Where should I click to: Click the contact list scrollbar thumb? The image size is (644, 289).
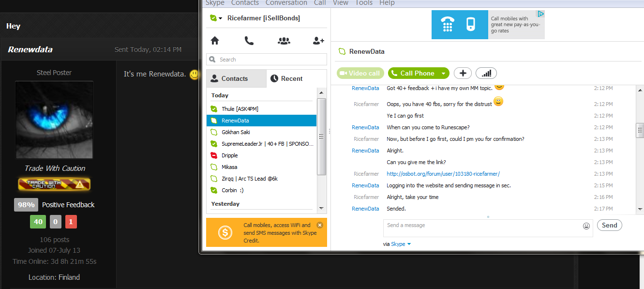[x=321, y=137]
